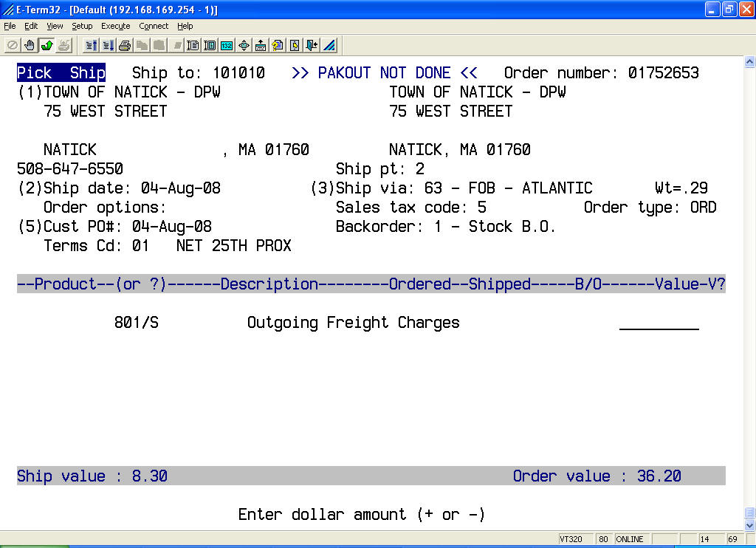Click the Sales tax code: 5 text

point(411,208)
